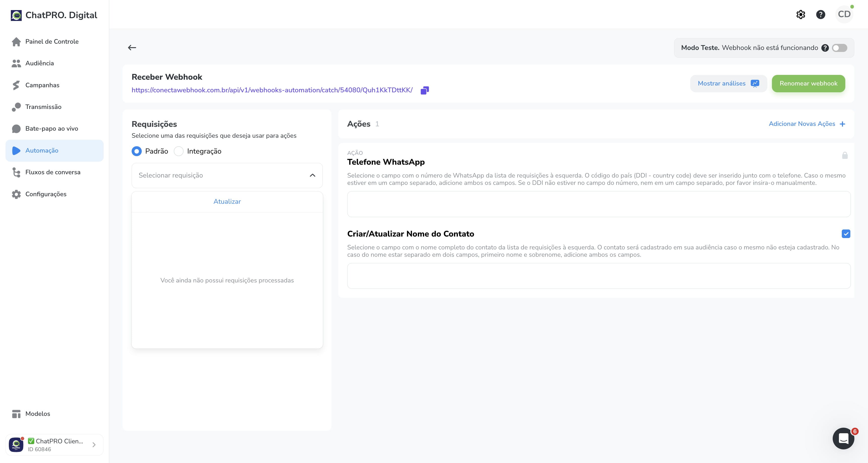
Task: Open the conectawebhook URL link
Action: click(x=272, y=90)
